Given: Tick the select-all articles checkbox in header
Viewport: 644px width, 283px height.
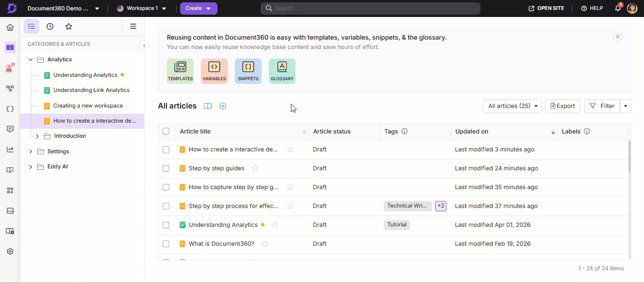Looking at the screenshot, I should [x=166, y=132].
